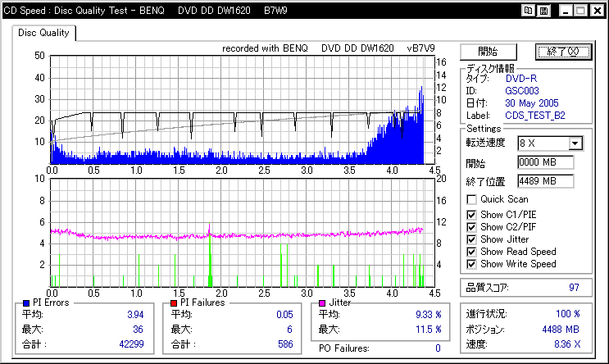The image size is (609, 364).
Task: Click the disc type DVD-R
Action: (521, 79)
